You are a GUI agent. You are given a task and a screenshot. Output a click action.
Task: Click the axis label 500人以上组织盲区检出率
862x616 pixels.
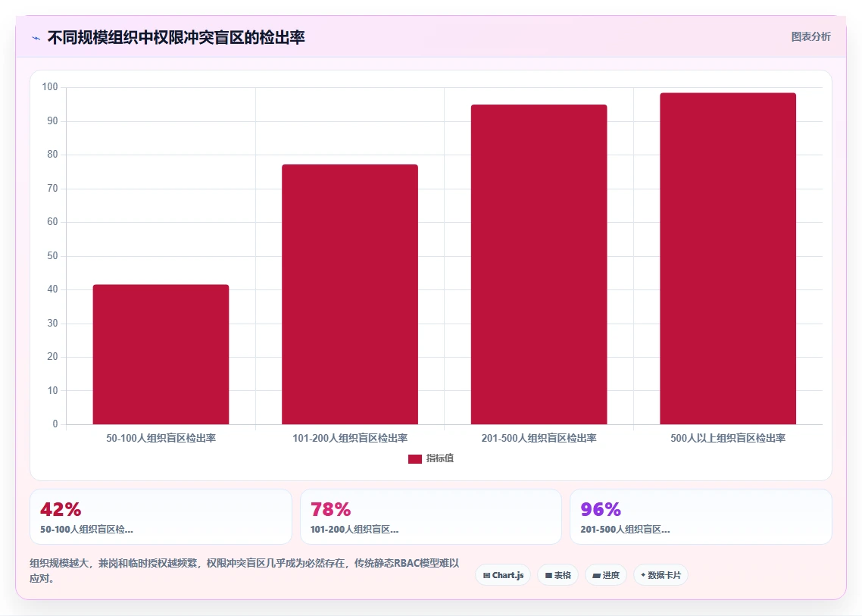tap(728, 439)
